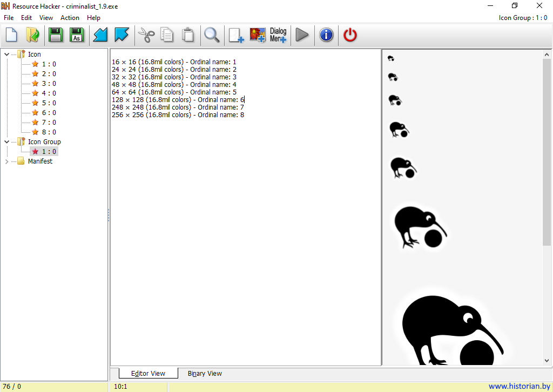Click the preview pane scroll down arrow
This screenshot has height=392, width=553.
(x=547, y=360)
